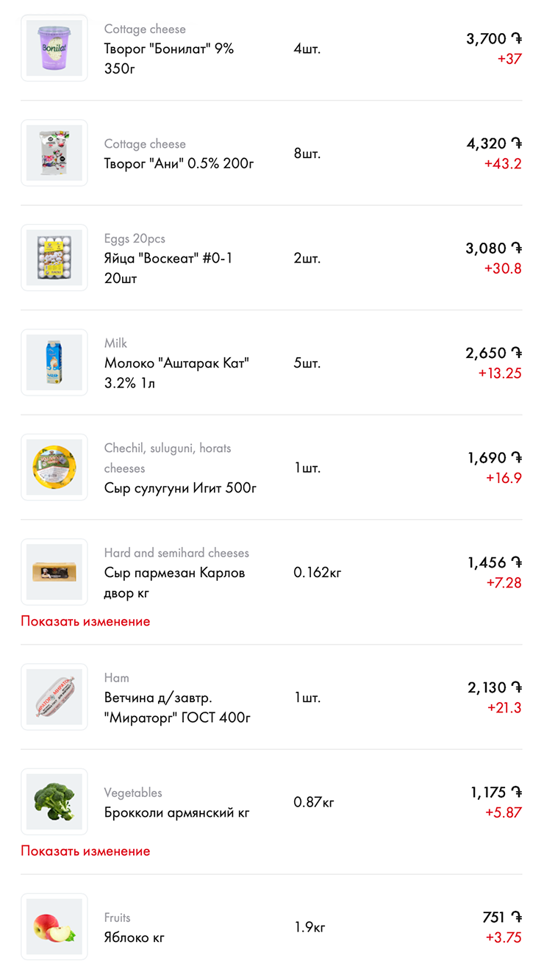The width and height of the screenshot is (544, 980).
Task: Click the 3,700 price of Bonilat cottage cheese
Action: click(x=487, y=39)
